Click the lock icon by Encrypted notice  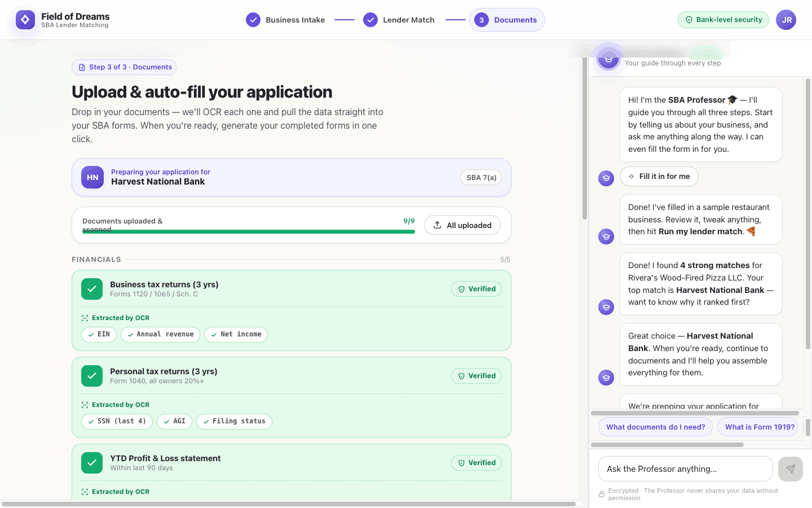602,494
